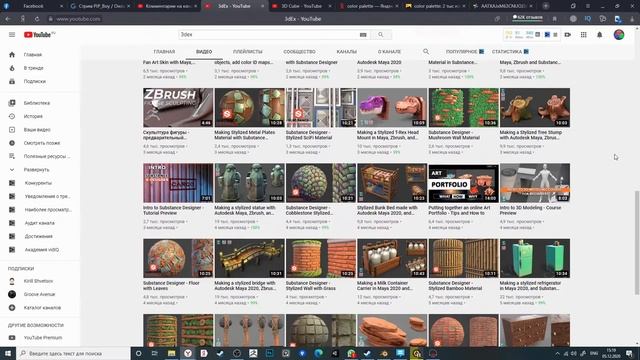Open notifications bell
This screenshot has height=360, width=640.
click(600, 35)
